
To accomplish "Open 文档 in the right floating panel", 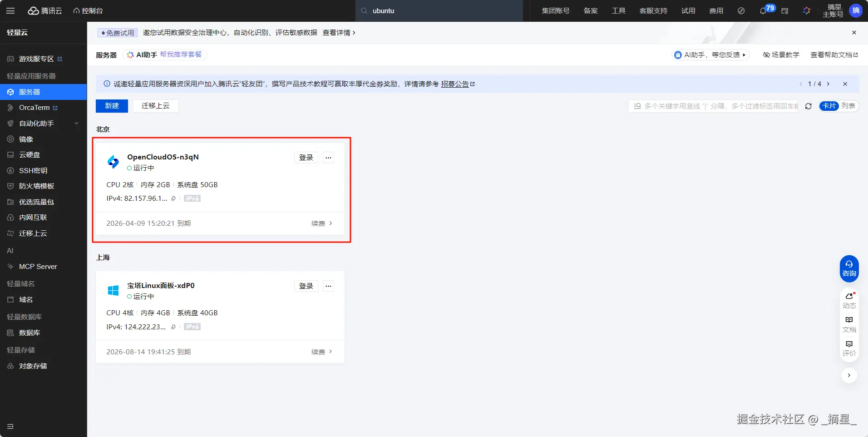I will point(849,324).
